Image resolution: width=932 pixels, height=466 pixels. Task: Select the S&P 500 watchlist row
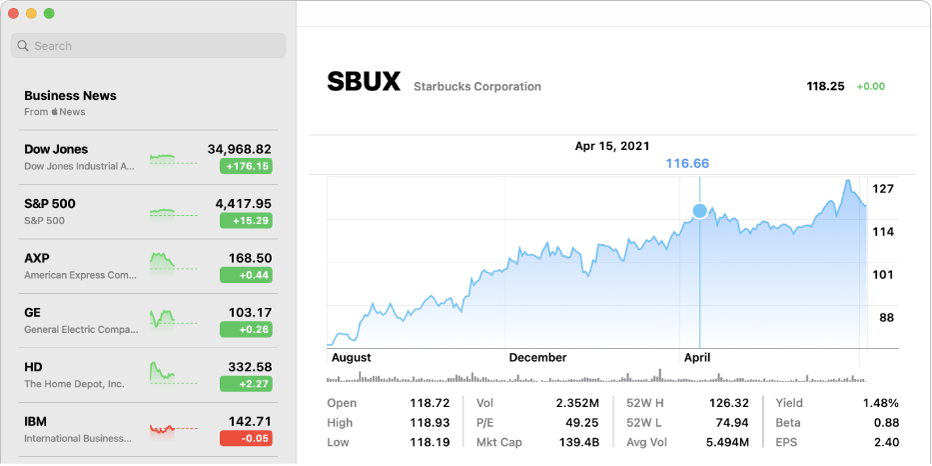click(148, 212)
